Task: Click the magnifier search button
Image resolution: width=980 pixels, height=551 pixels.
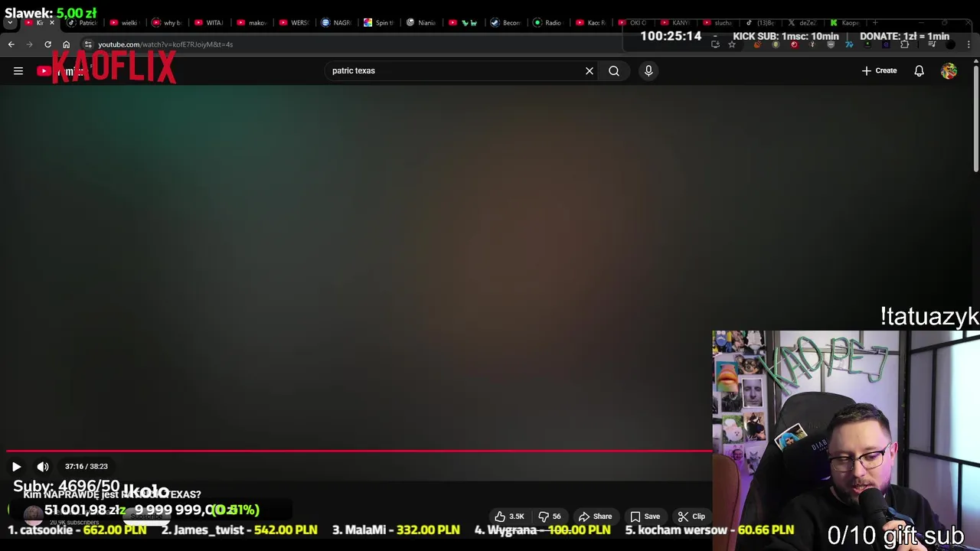Action: click(x=614, y=71)
